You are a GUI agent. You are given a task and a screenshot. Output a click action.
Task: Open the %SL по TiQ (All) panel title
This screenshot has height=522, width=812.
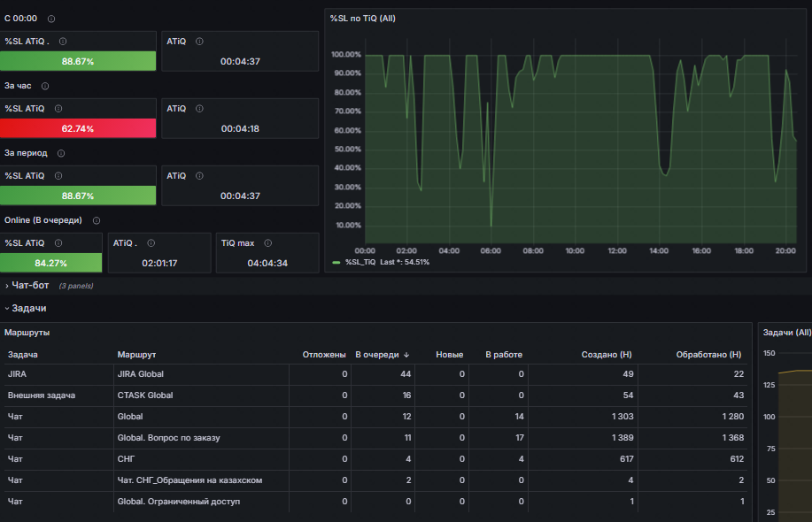[363, 19]
